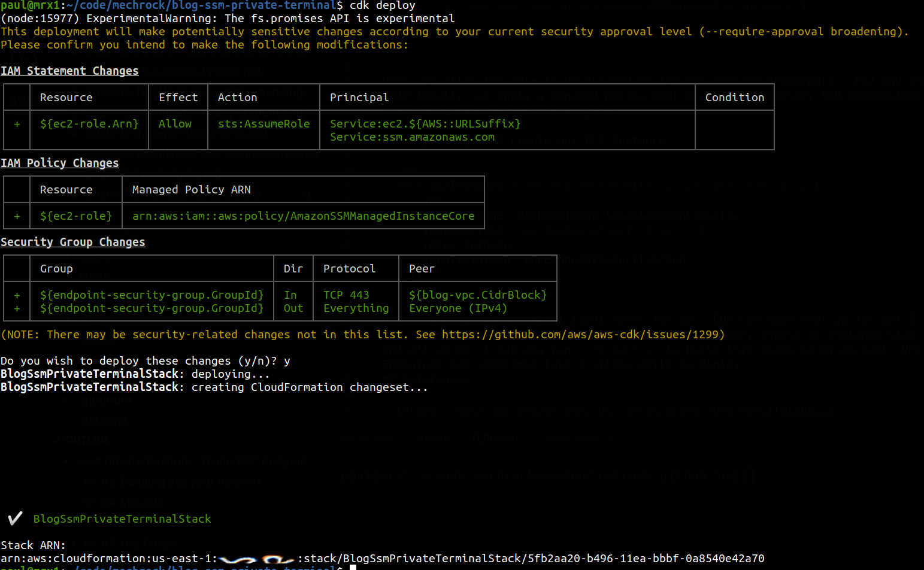Click the 'Everyone (IPv4)' peer cell
This screenshot has height=570, width=924.
pyautogui.click(x=458, y=308)
